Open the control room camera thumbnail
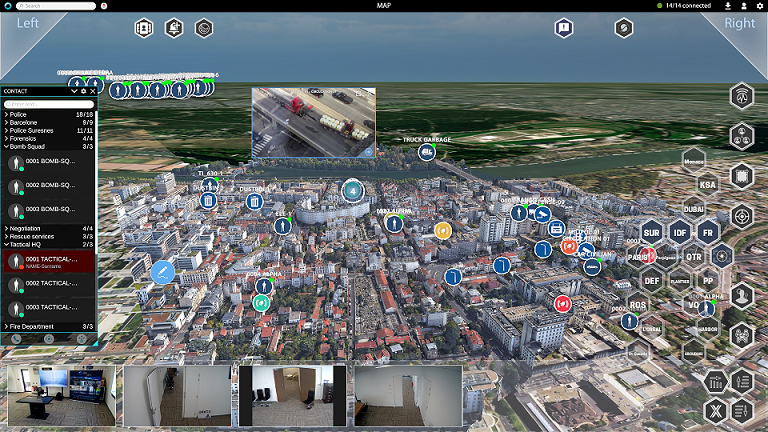The image size is (768, 432). tap(61, 396)
